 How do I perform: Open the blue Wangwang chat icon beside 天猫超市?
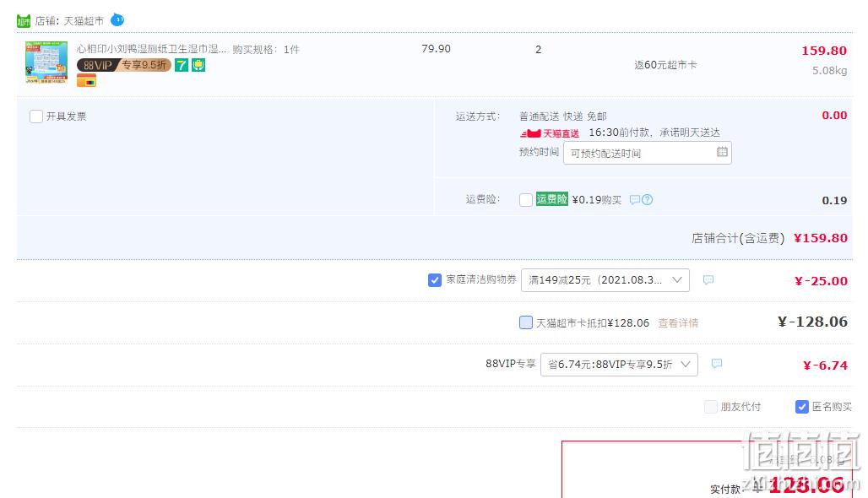[117, 20]
